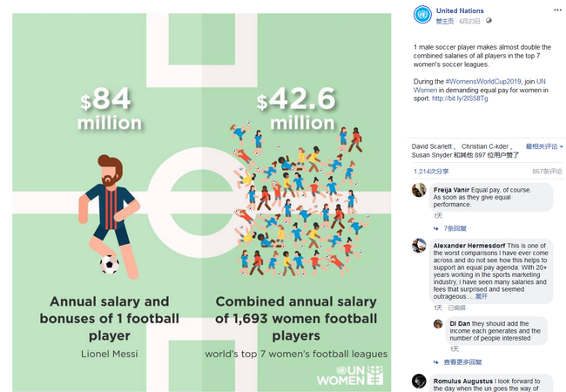Open the 1,214次分享 shares list
This screenshot has height=392, width=566.
(x=431, y=172)
